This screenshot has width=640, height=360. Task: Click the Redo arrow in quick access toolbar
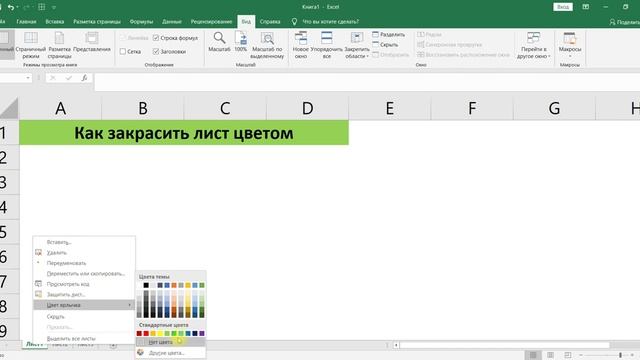pyautogui.click(x=26, y=7)
